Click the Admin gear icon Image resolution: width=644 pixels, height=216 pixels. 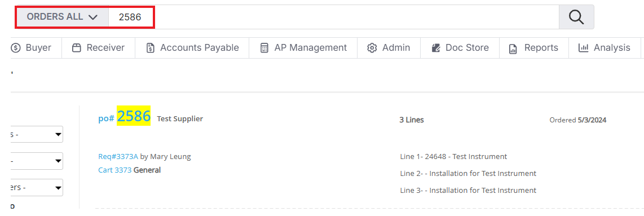(372, 48)
